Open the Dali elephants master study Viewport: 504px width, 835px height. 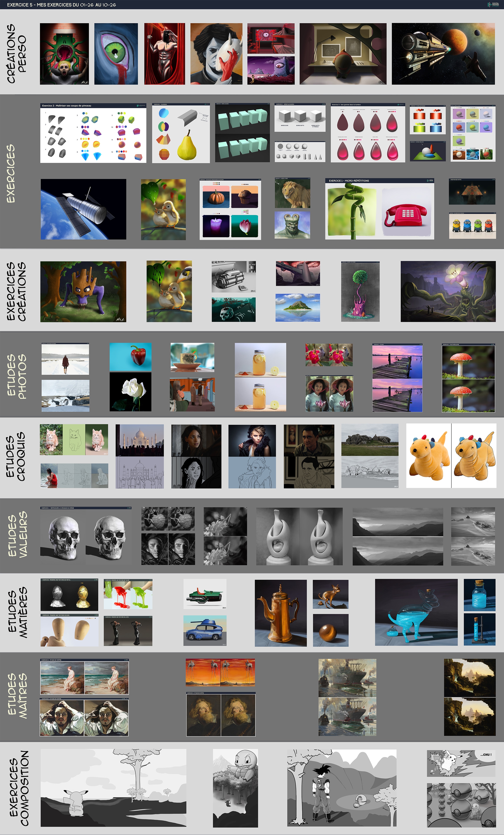pos(220,673)
